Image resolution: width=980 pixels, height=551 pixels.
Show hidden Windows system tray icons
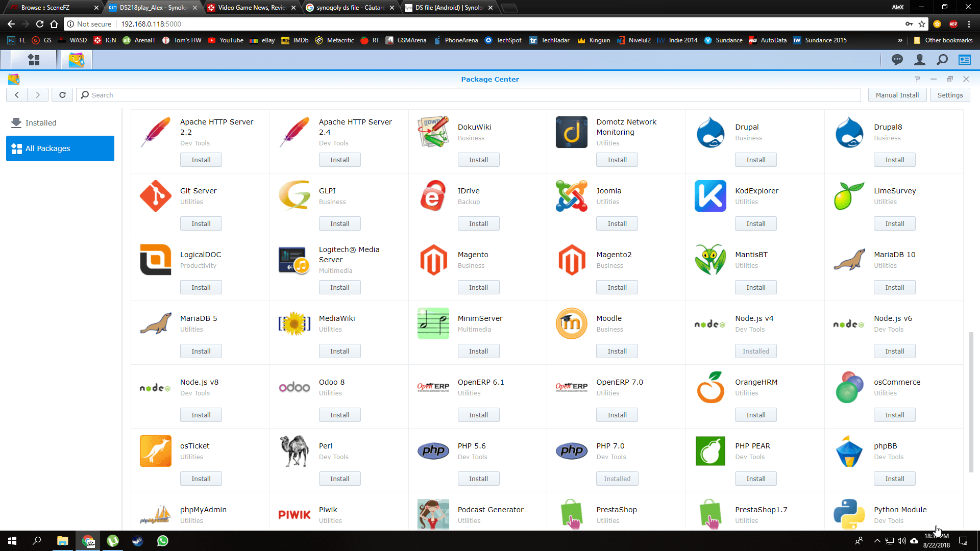tap(877, 541)
